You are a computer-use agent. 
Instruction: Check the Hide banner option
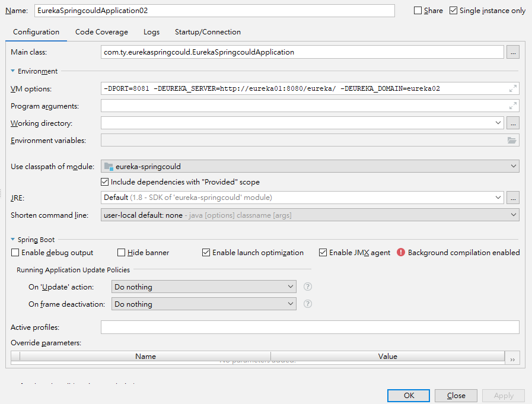click(122, 253)
